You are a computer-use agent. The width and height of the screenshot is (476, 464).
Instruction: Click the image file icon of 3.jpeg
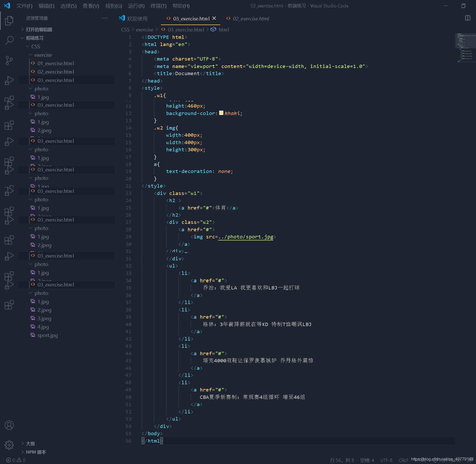(x=33, y=318)
